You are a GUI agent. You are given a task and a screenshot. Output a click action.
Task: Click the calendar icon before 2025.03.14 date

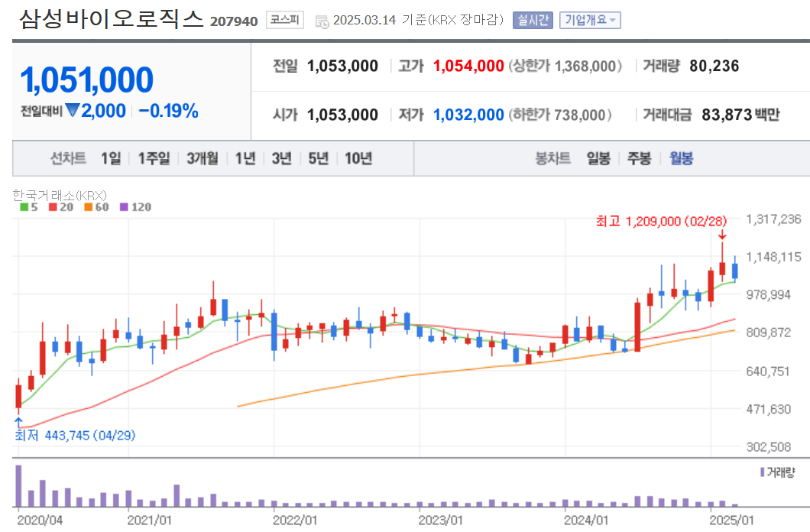coord(322,21)
